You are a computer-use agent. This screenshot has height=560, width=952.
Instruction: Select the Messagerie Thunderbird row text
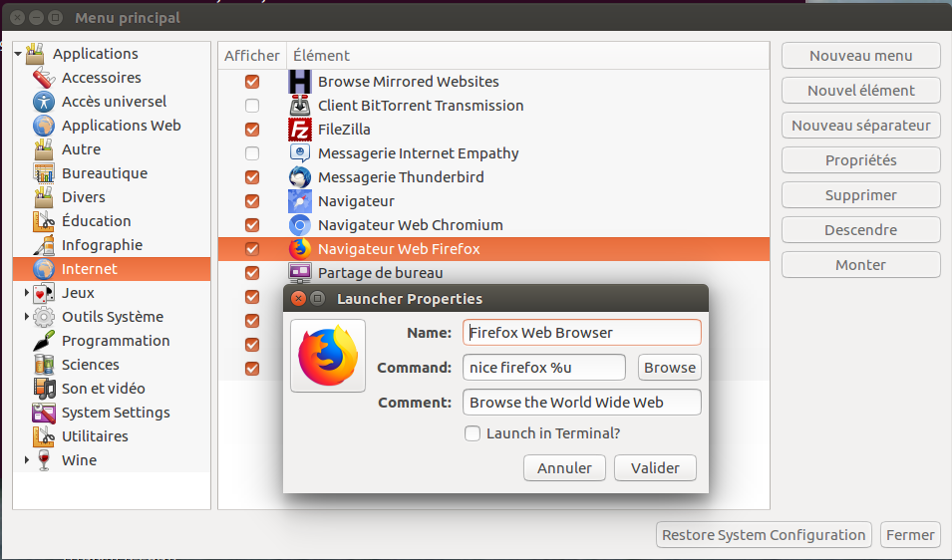[402, 177]
